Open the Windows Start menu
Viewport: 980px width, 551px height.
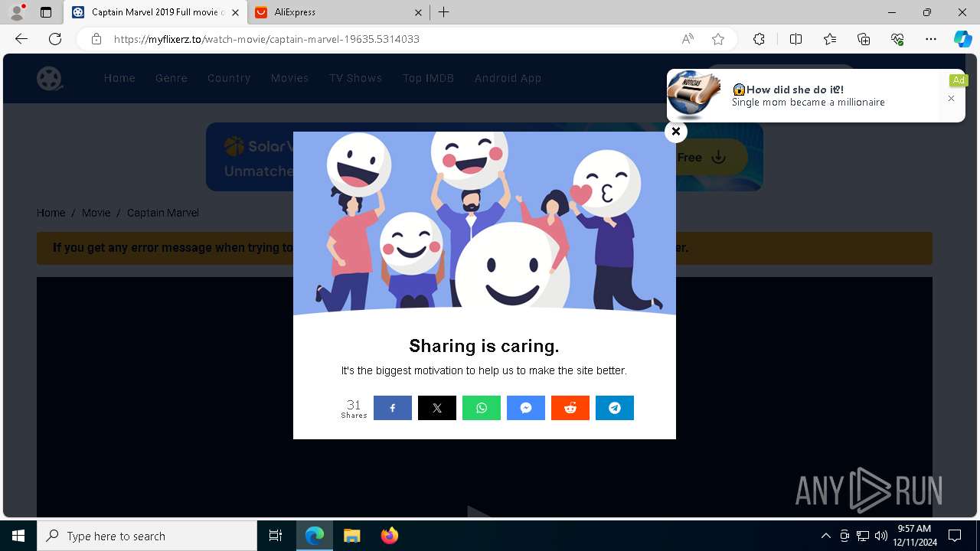18,536
